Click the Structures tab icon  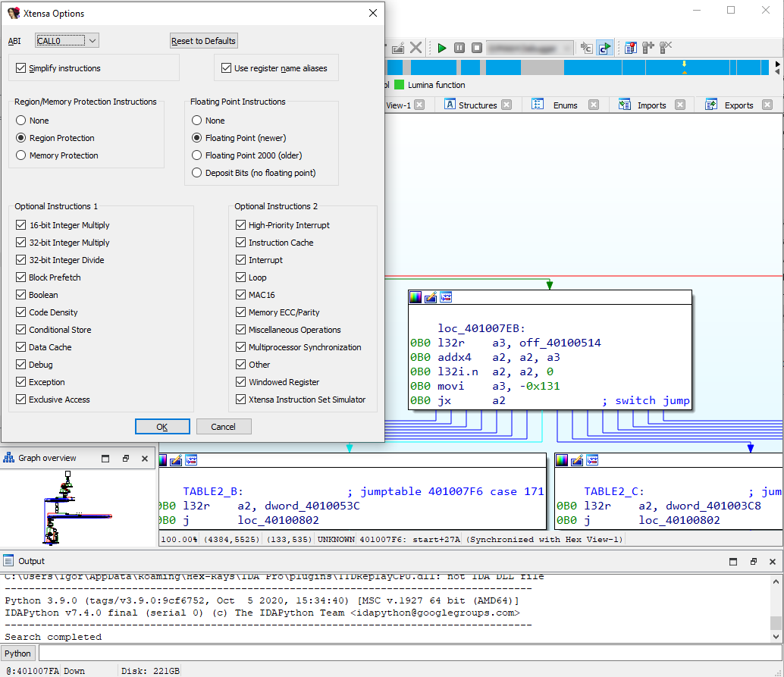pyautogui.click(x=450, y=105)
